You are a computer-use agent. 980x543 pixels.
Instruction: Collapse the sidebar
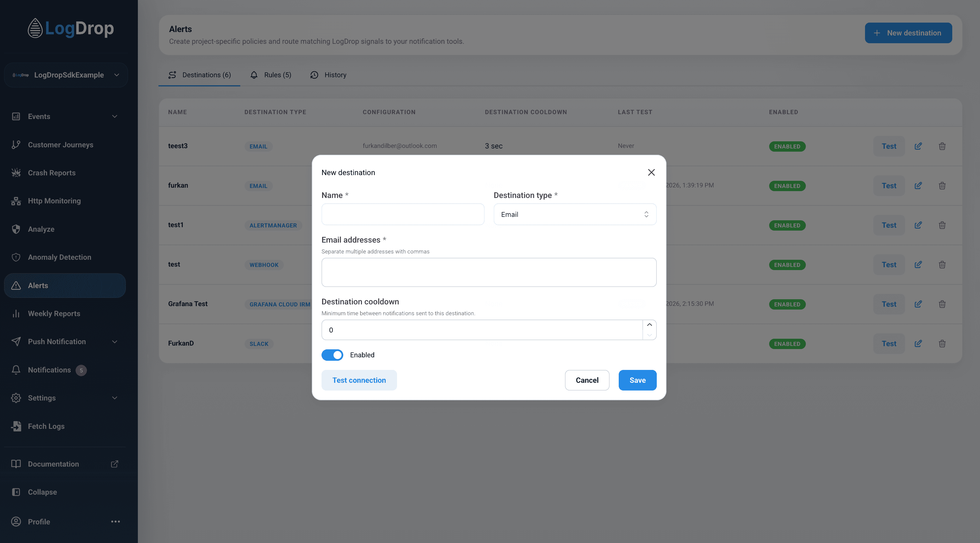click(65, 492)
